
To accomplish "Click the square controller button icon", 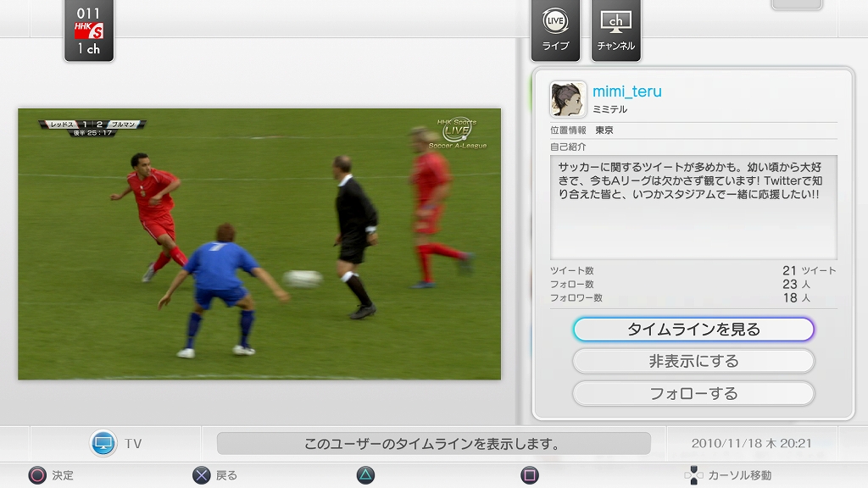I will click(x=530, y=475).
